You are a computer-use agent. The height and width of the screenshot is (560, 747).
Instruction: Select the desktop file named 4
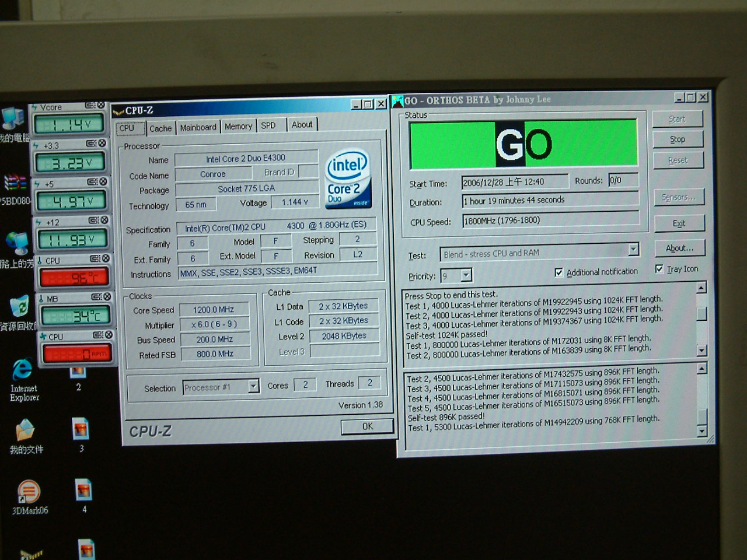click(x=83, y=496)
